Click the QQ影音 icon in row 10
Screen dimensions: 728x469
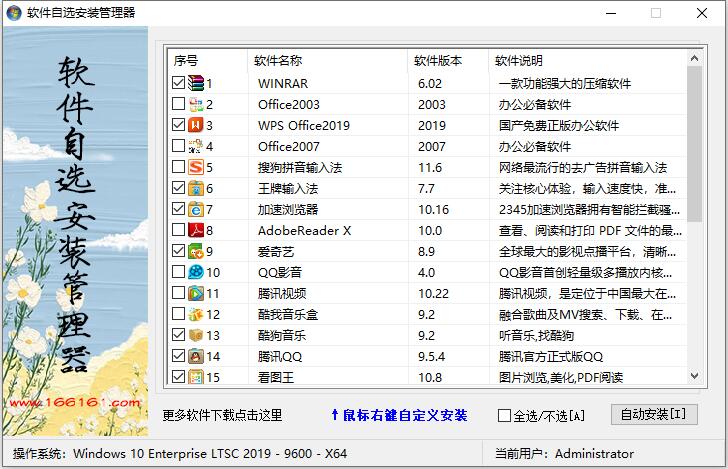click(195, 272)
